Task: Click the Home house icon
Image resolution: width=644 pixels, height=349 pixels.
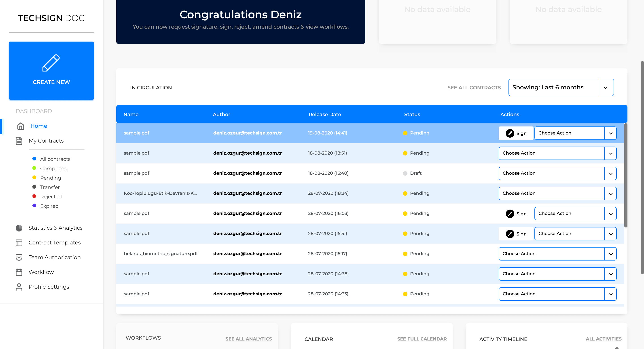Action: click(21, 126)
